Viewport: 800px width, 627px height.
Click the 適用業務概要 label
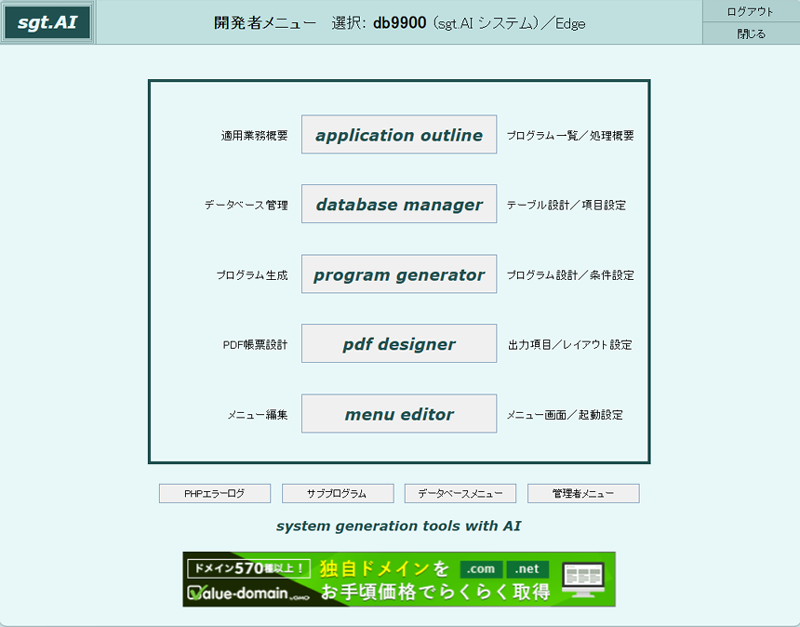(x=254, y=136)
